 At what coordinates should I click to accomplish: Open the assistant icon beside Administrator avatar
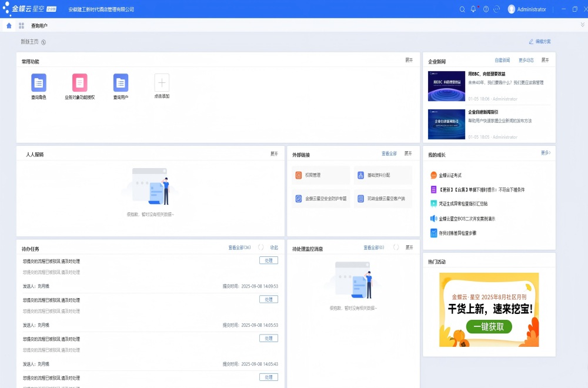click(x=496, y=9)
